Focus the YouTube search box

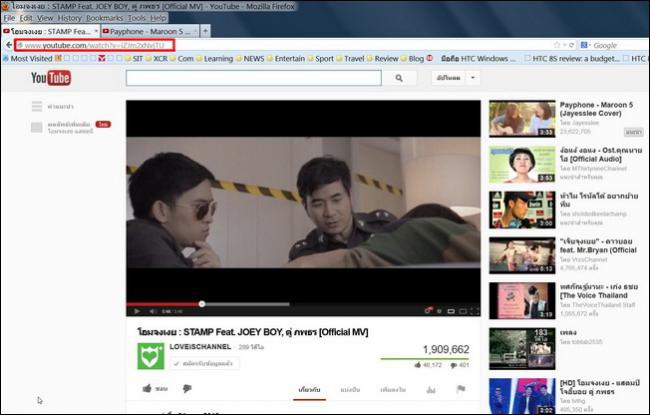pos(254,78)
